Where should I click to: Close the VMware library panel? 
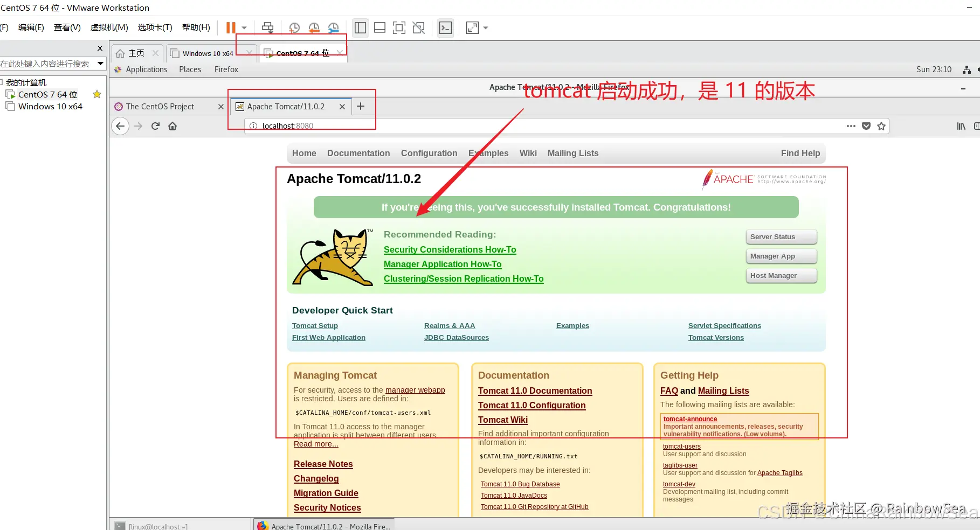click(100, 48)
